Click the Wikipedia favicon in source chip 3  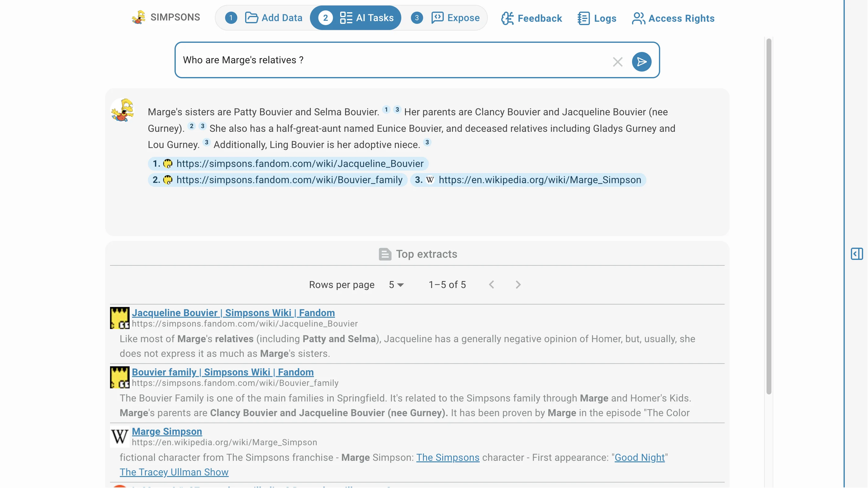coord(430,179)
